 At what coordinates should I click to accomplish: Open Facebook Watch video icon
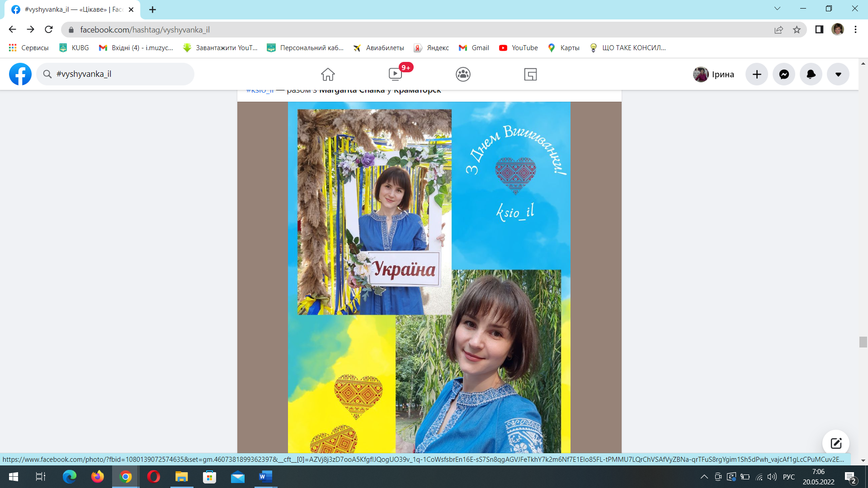[395, 74]
